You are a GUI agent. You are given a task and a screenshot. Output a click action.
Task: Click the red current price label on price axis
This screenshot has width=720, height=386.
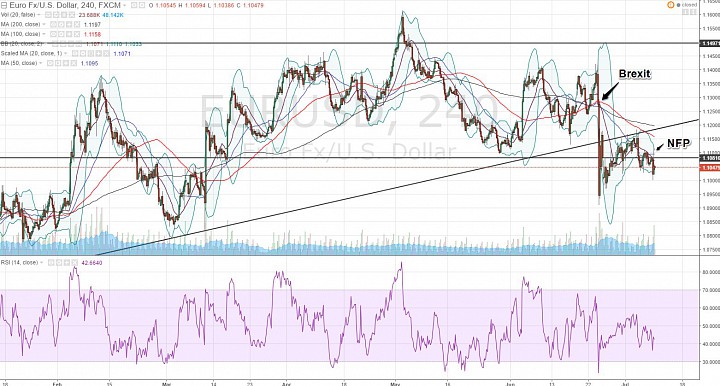tap(710, 168)
